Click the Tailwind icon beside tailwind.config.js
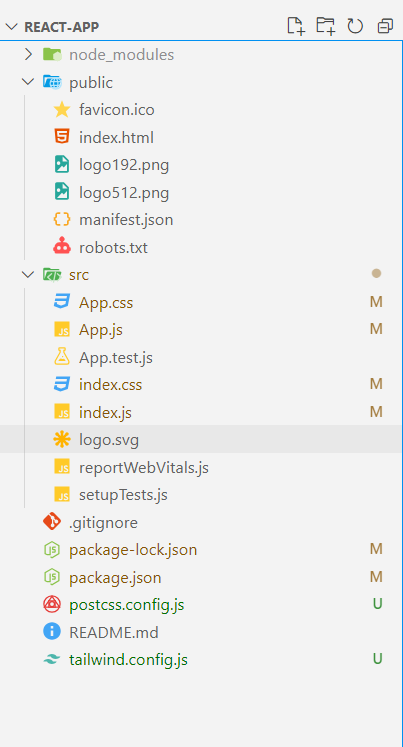 (x=52, y=660)
